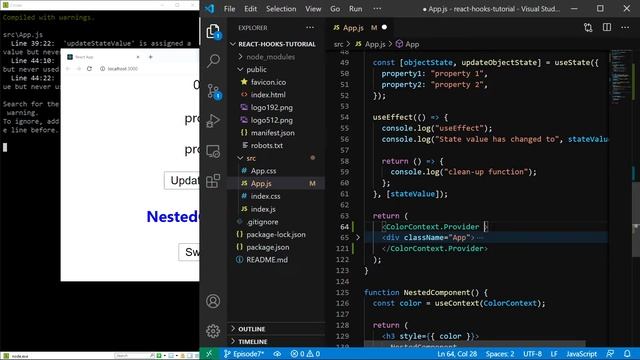Click the feedback icon in status bar
This screenshot has height=360, width=640.
610,354
